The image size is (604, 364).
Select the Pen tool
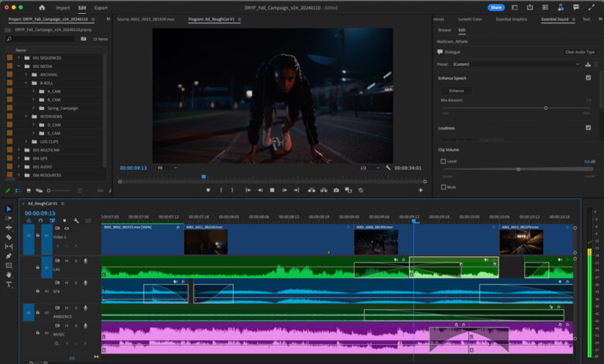pyautogui.click(x=9, y=256)
